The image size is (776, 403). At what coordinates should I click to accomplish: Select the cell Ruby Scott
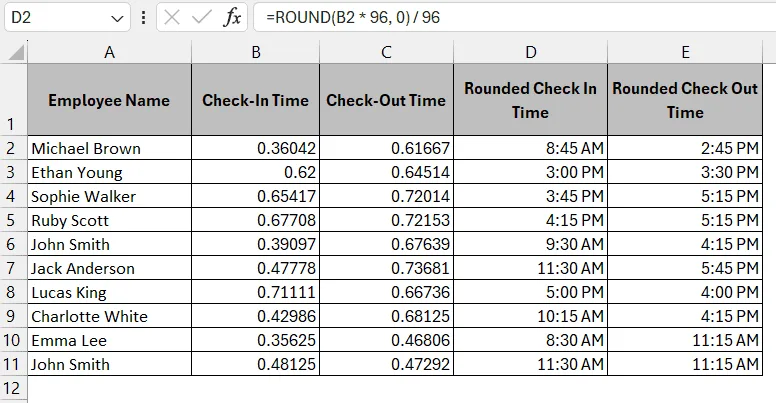109,220
